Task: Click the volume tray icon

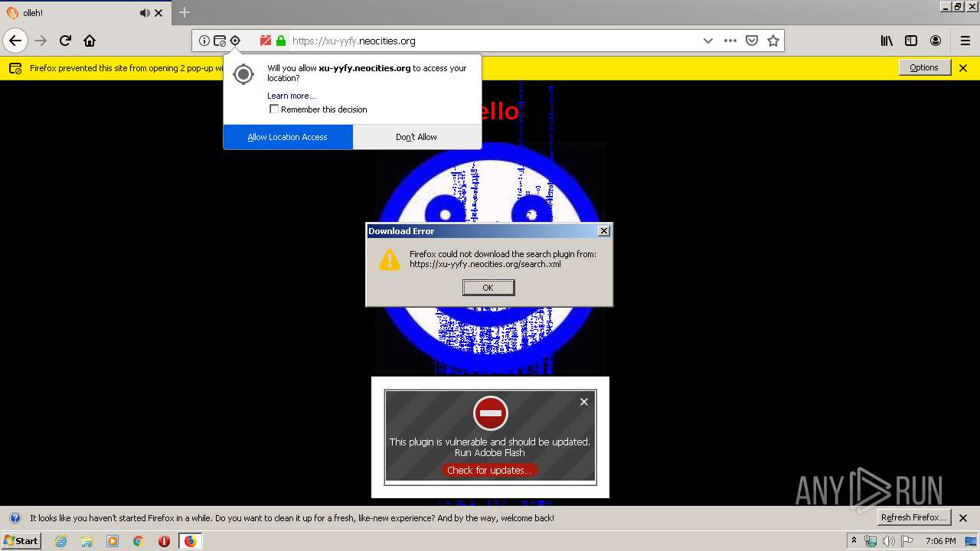Action: click(888, 541)
